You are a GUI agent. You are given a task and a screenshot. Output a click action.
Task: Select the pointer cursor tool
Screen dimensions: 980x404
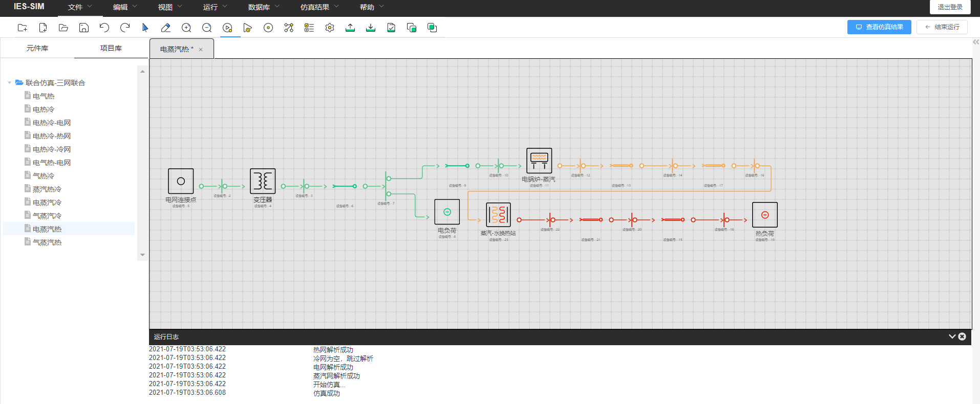[x=145, y=28]
